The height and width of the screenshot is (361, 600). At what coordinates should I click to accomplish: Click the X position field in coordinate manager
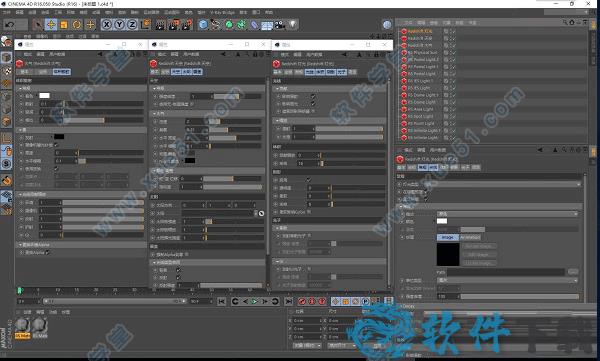tap(307, 321)
